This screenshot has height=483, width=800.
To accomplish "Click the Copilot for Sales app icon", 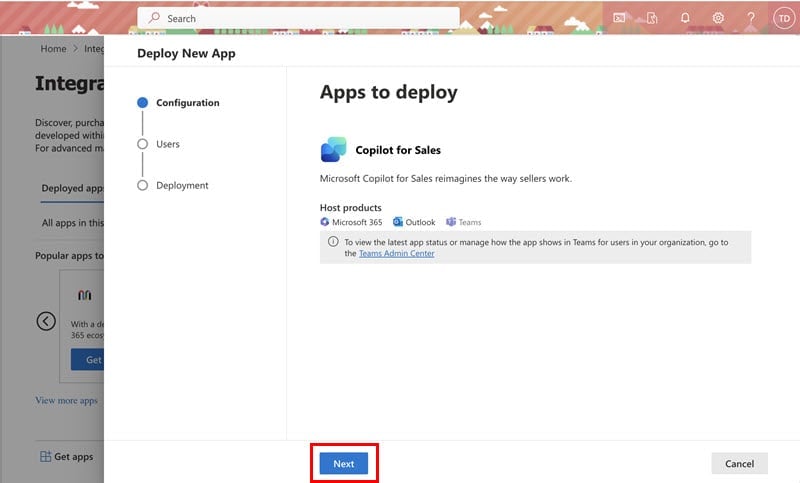I will [x=334, y=149].
